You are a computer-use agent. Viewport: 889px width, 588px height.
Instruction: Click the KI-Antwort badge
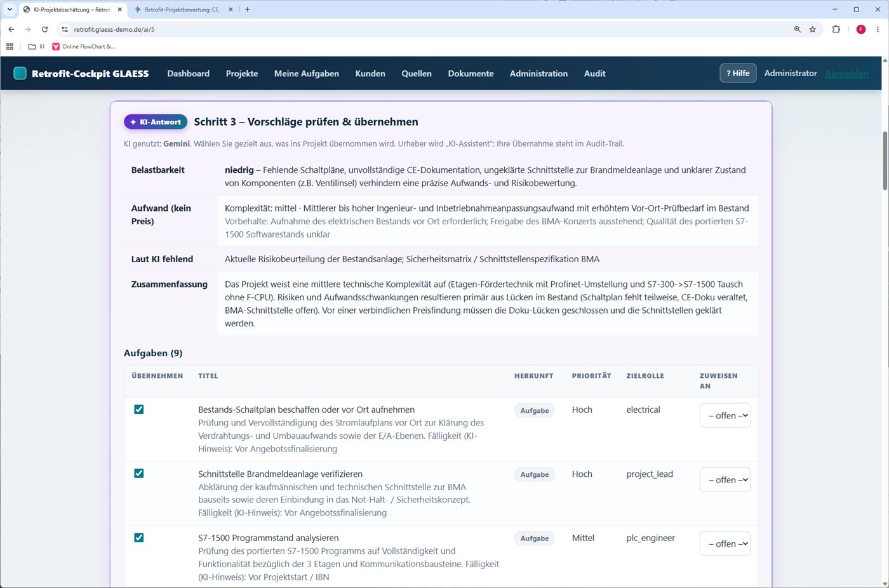pos(156,122)
